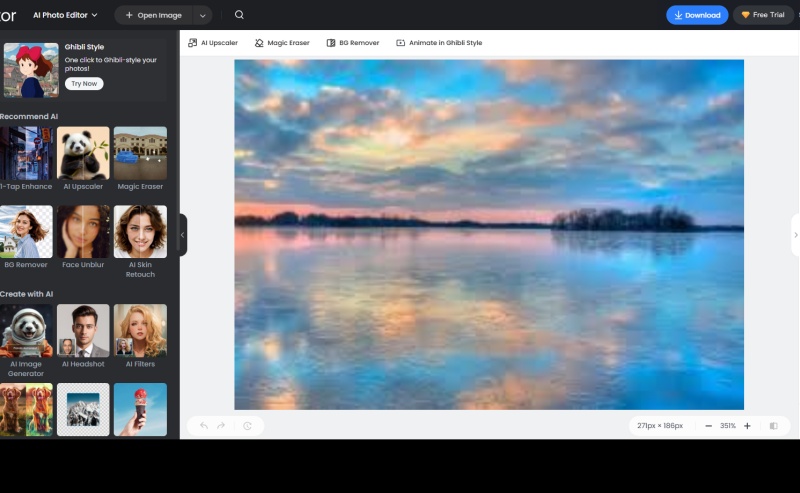The height and width of the screenshot is (493, 800).
Task: Click the Free Trial button
Action: coord(764,15)
